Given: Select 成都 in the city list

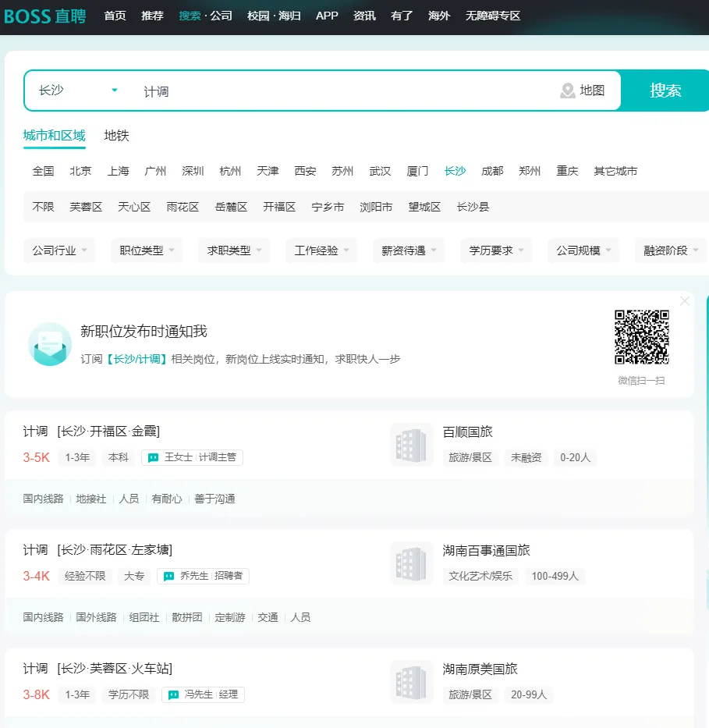Looking at the screenshot, I should point(492,172).
